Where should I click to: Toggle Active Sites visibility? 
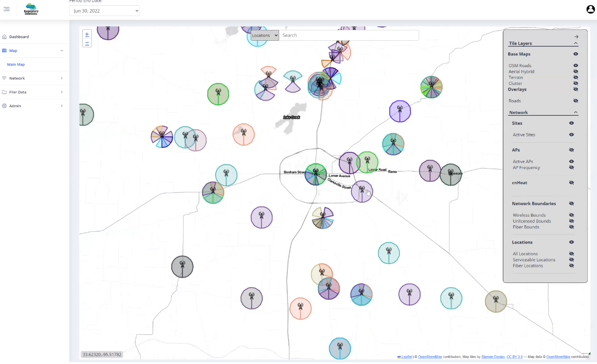(x=571, y=135)
